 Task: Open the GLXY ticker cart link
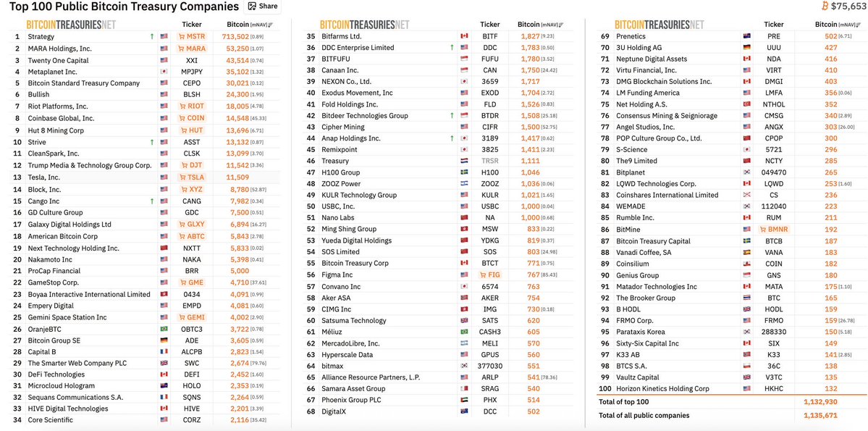(192, 225)
